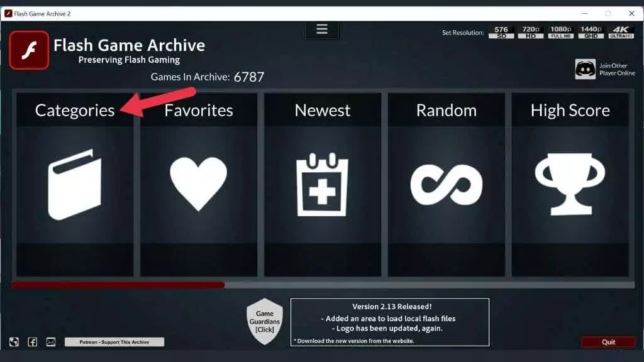The width and height of the screenshot is (644, 362).
Task: Set resolution to 1080p Full HD
Action: pos(560,33)
